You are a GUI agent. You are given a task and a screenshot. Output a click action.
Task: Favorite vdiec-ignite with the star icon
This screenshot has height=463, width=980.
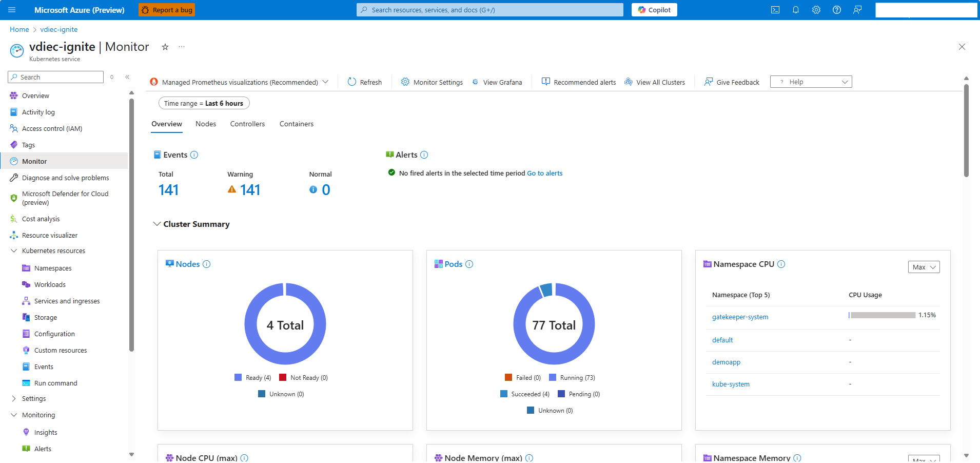tap(165, 47)
